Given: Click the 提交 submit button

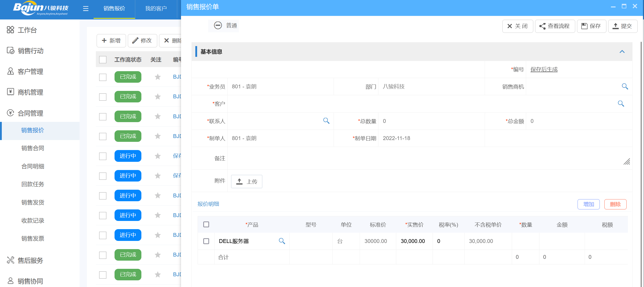Looking at the screenshot, I should click(x=623, y=26).
